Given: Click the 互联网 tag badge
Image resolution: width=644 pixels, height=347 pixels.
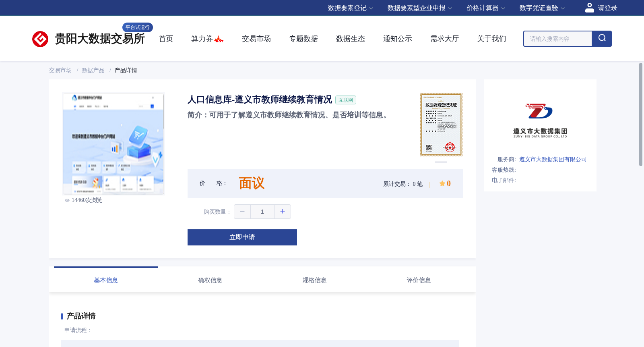Looking at the screenshot, I should [346, 100].
